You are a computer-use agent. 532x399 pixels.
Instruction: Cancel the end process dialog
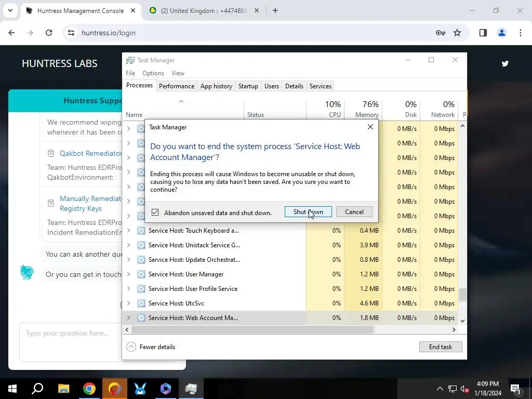coord(354,212)
